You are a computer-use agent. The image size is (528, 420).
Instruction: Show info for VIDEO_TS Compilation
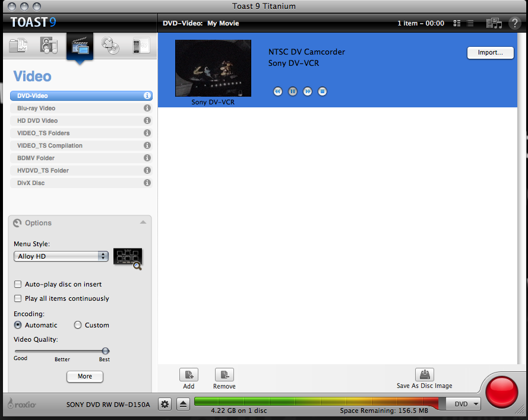tap(147, 145)
